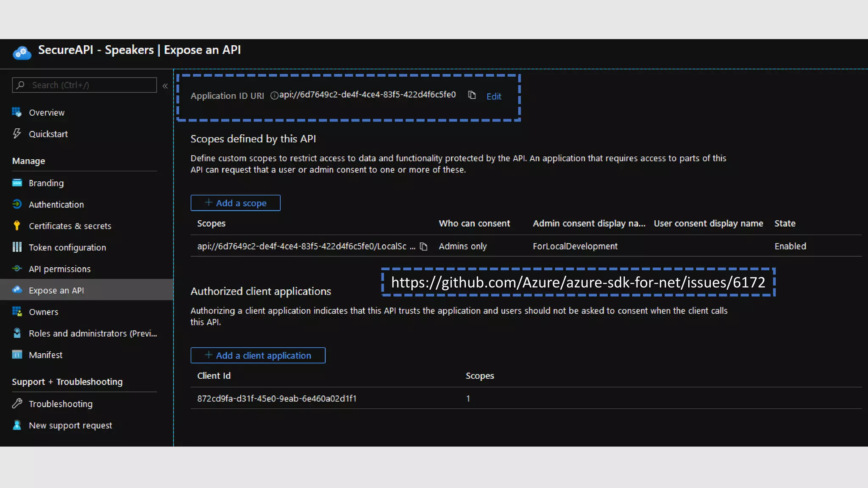Open the Troubleshooting page
The height and width of the screenshot is (488, 868).
tap(61, 404)
